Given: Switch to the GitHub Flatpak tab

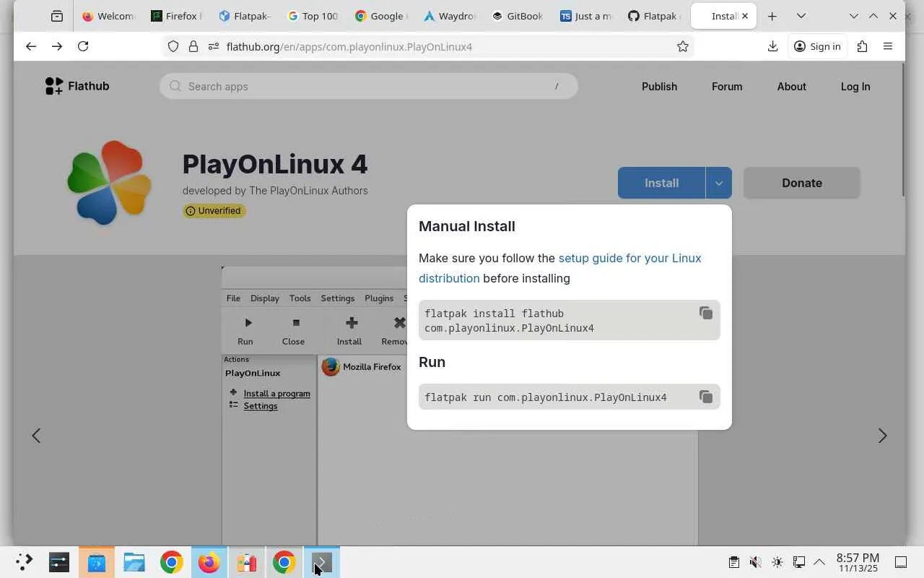Looking at the screenshot, I should (x=654, y=16).
